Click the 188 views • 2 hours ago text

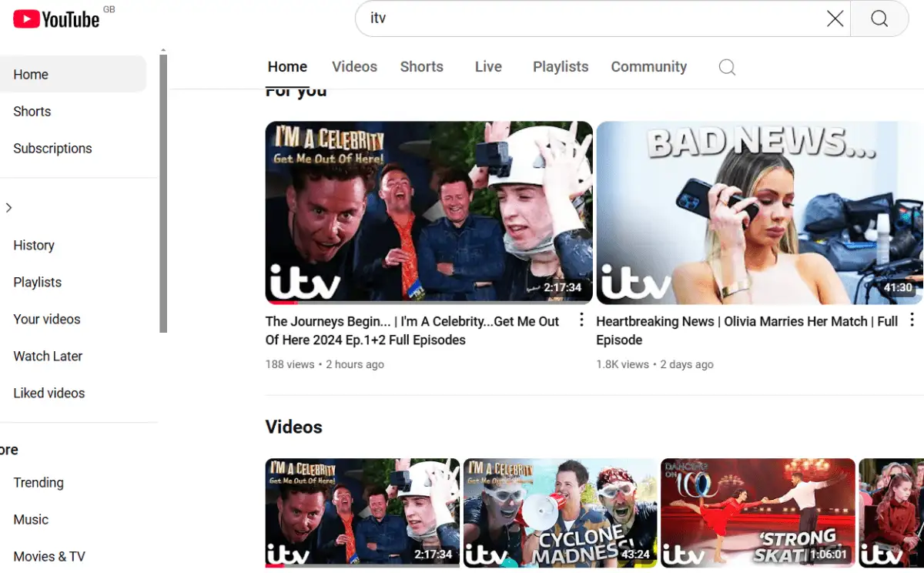[325, 364]
